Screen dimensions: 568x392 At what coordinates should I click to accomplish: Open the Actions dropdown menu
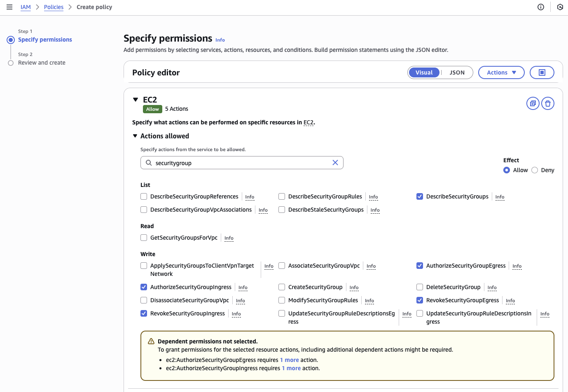point(501,72)
